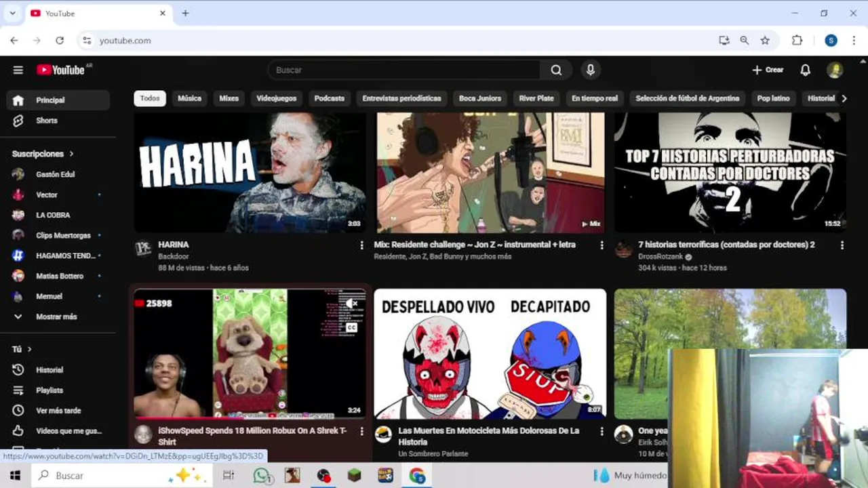Open the tab search dropdown arrow
Viewport: 868px width, 488px height.
tap(12, 13)
